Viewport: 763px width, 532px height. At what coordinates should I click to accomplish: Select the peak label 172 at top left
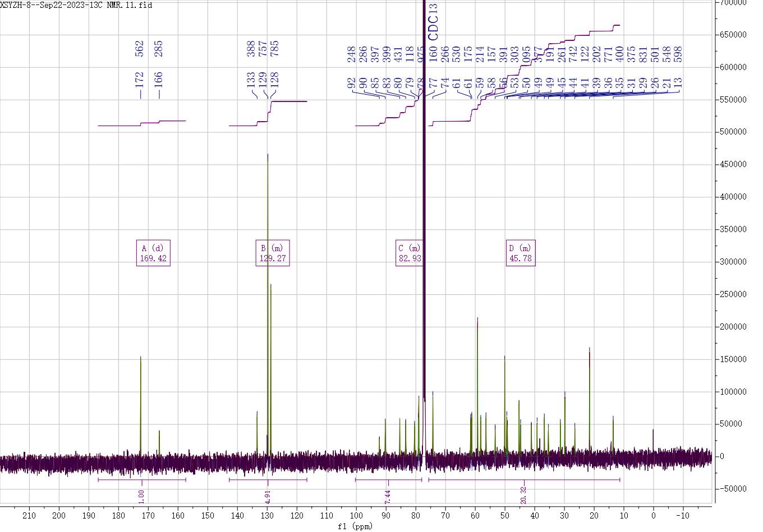(x=140, y=78)
